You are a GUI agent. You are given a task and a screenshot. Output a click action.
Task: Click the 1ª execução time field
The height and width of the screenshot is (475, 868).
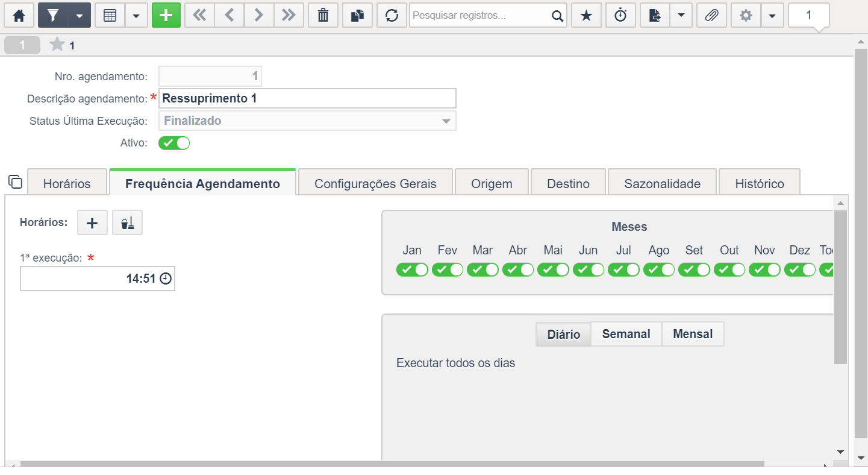pyautogui.click(x=98, y=278)
